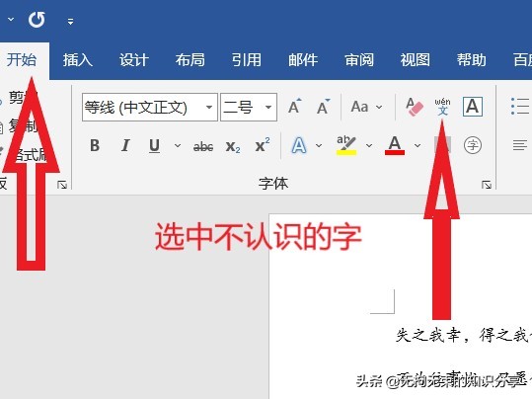This screenshot has width=532, height=399.
Task: Open the Clipboard pane launcher
Action: point(62,185)
